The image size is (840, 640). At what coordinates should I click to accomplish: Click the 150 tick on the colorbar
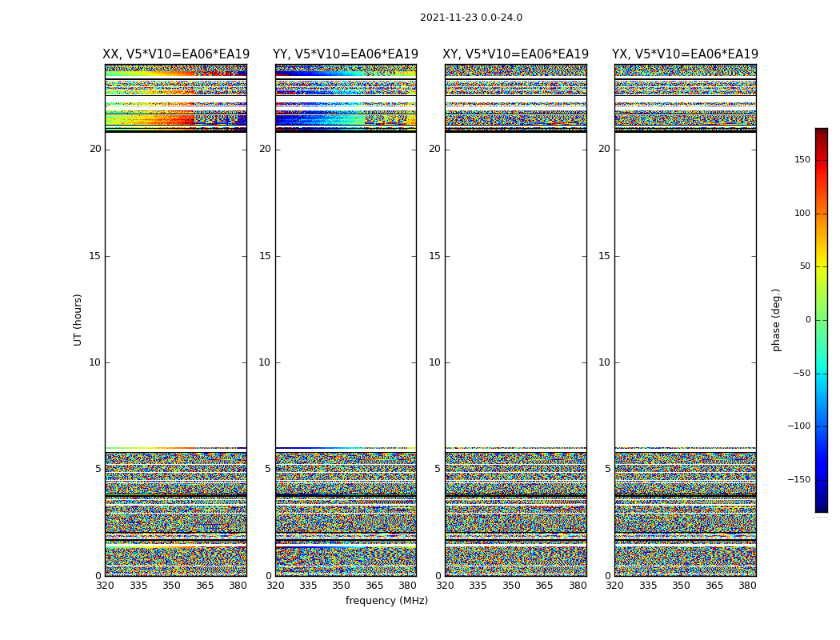[x=802, y=159]
